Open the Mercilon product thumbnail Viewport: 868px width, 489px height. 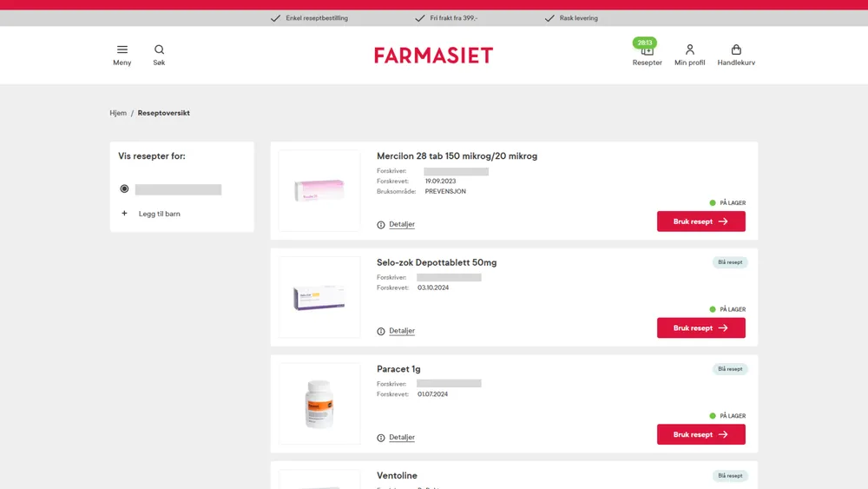tap(319, 190)
